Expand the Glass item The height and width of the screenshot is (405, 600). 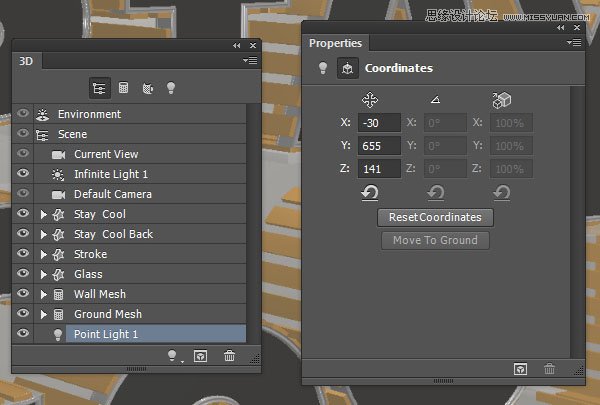(44, 274)
